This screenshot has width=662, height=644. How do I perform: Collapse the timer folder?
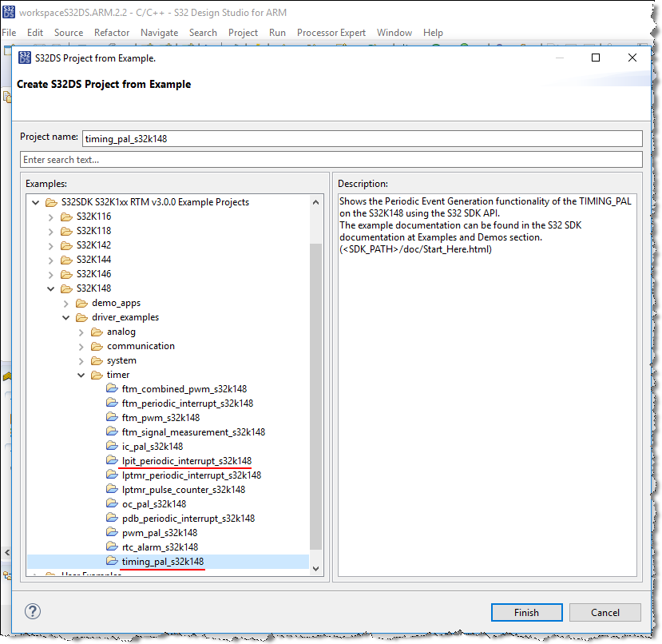pos(81,375)
